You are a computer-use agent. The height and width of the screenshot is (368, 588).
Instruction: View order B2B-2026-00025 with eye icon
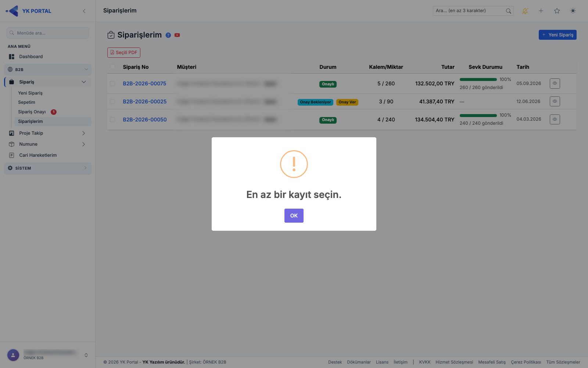click(x=555, y=101)
